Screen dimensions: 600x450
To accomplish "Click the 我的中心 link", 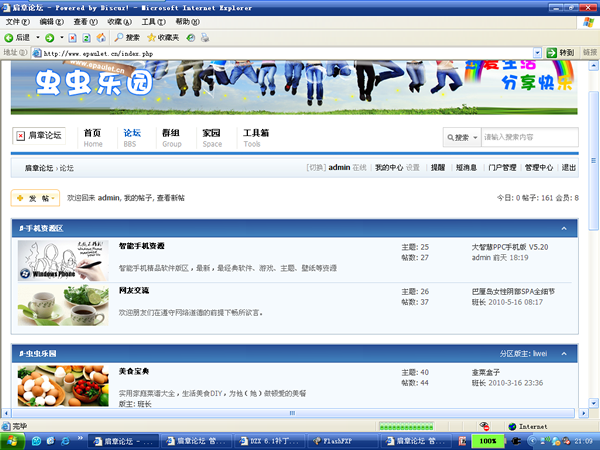I will click(x=389, y=168).
